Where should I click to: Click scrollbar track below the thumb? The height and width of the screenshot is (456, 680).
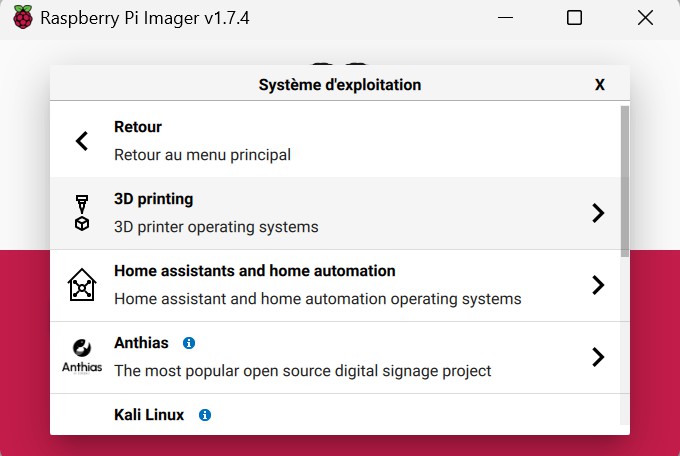[624, 341]
